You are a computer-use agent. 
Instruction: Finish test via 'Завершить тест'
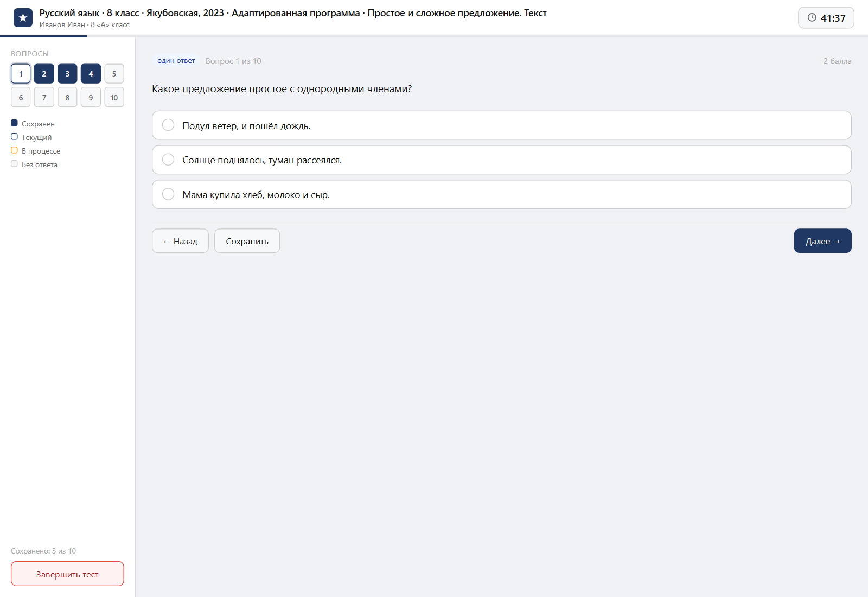coord(67,574)
